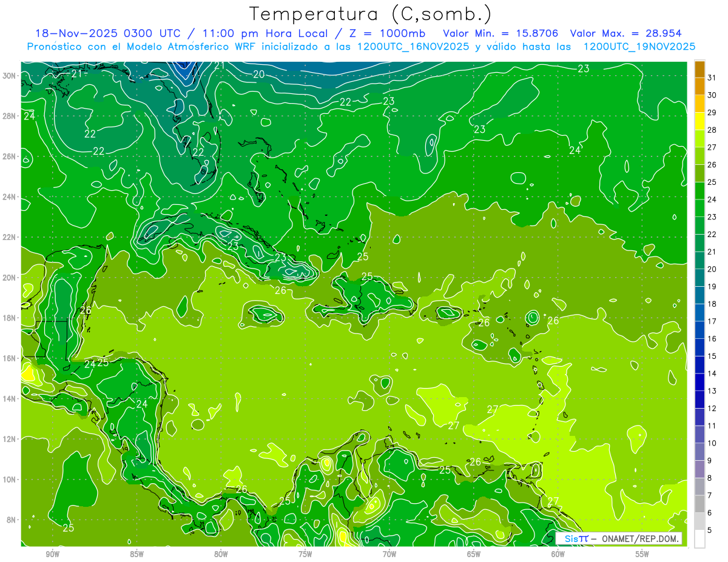The height and width of the screenshot is (562, 728).
Task: Click the '18N' latitude label
Action: 8,318
